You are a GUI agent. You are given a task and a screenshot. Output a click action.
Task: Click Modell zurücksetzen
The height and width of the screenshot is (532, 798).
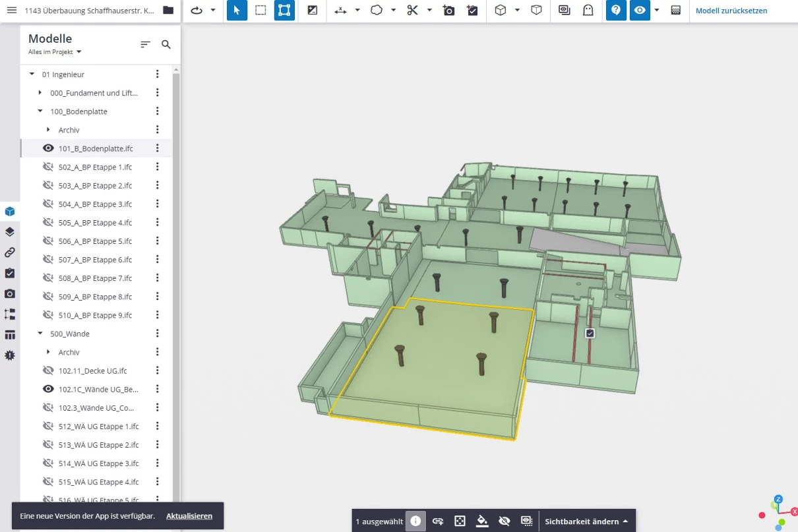click(x=731, y=11)
